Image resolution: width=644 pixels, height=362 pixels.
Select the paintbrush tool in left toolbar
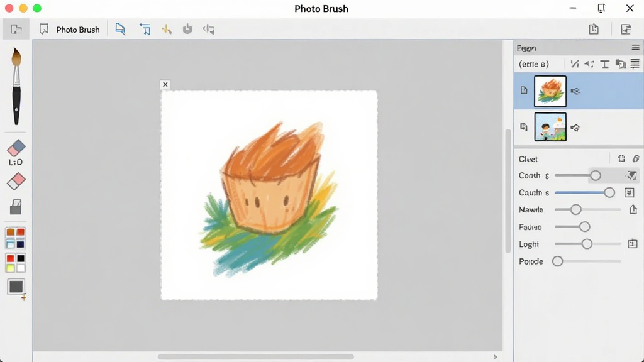(x=16, y=85)
